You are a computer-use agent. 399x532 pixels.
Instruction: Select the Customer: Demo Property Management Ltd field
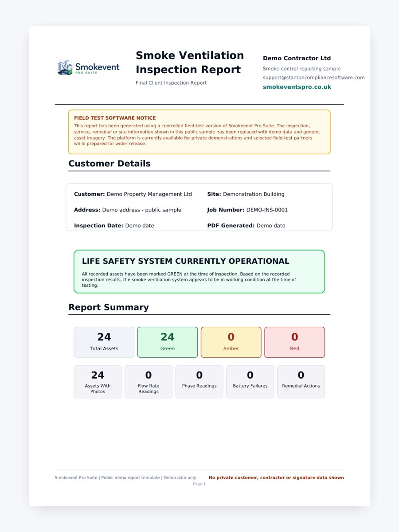133,194
